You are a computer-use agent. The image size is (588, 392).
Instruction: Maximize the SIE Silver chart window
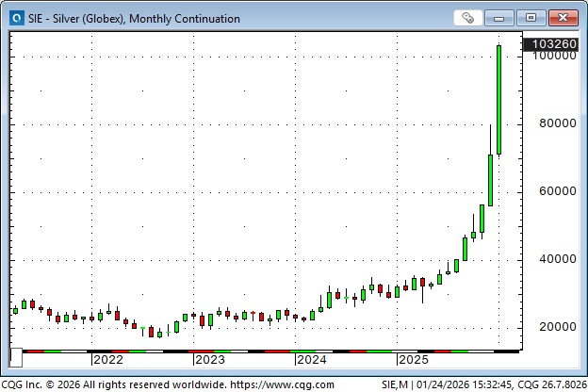pos(531,18)
